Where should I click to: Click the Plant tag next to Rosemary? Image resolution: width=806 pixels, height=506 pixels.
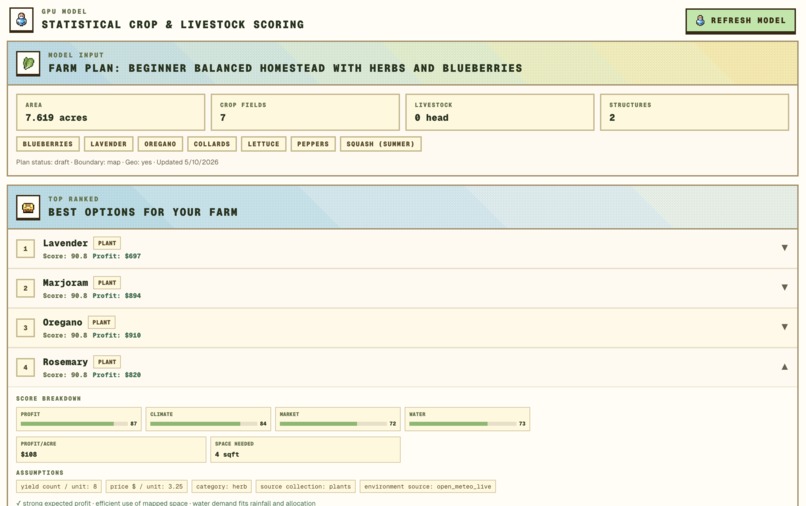107,362
